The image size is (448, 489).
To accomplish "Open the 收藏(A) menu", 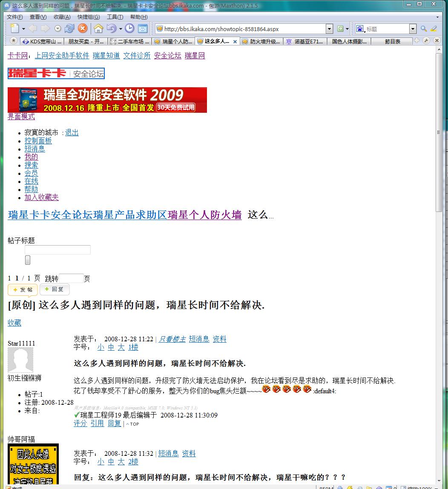I will (x=62, y=17).
